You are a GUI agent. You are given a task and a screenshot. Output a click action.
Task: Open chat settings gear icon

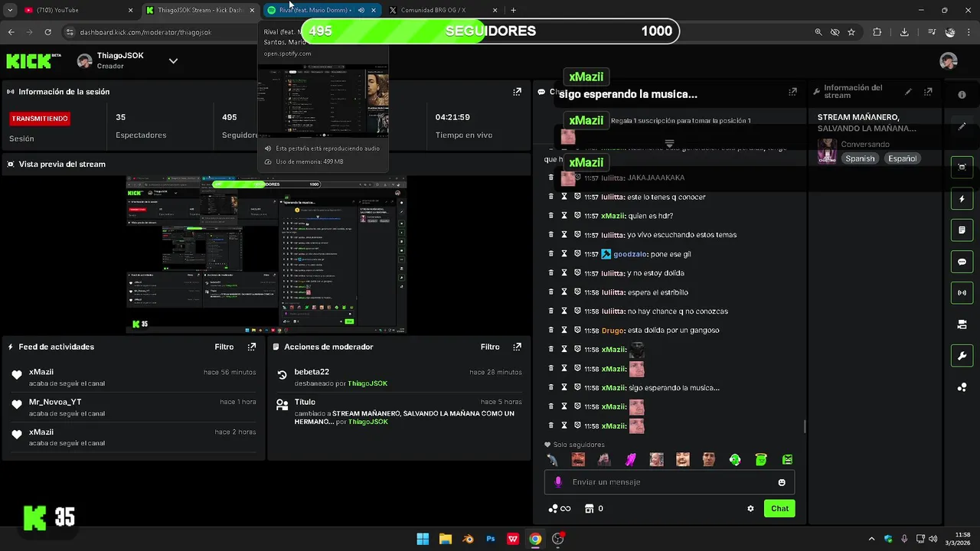click(x=750, y=508)
